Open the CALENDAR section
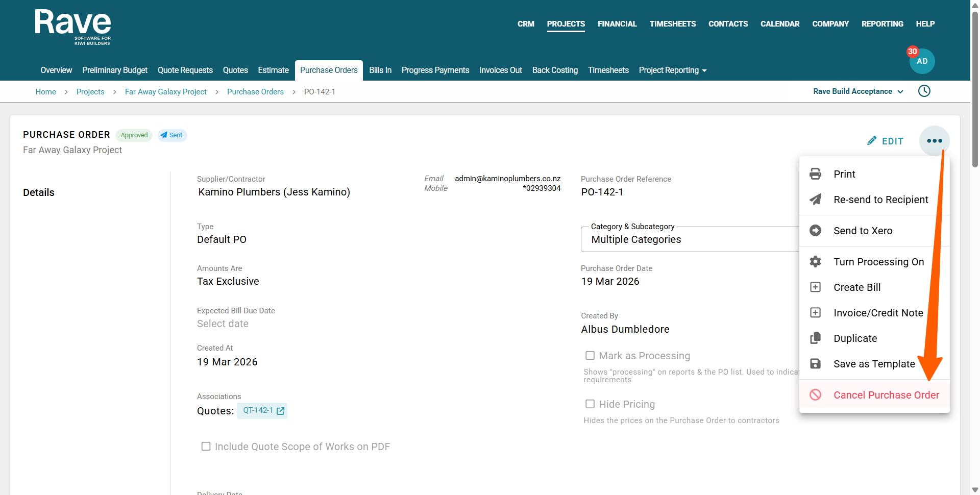This screenshot has width=980, height=495. pos(780,24)
